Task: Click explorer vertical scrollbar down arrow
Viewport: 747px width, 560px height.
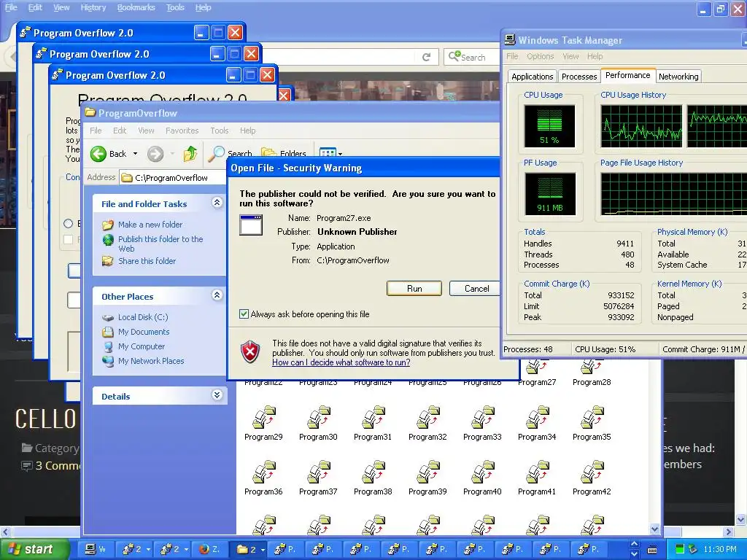Action: (654, 529)
